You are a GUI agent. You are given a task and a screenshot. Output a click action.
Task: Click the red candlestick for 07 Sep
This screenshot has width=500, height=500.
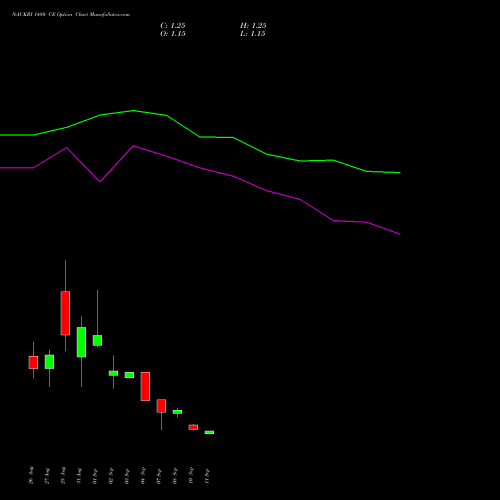[x=161, y=406]
